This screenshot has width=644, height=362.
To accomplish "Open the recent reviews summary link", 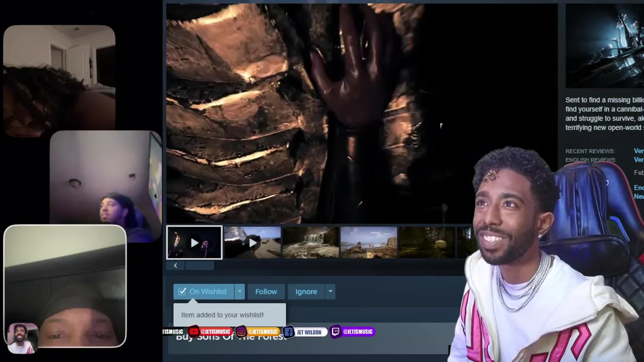I will point(638,151).
